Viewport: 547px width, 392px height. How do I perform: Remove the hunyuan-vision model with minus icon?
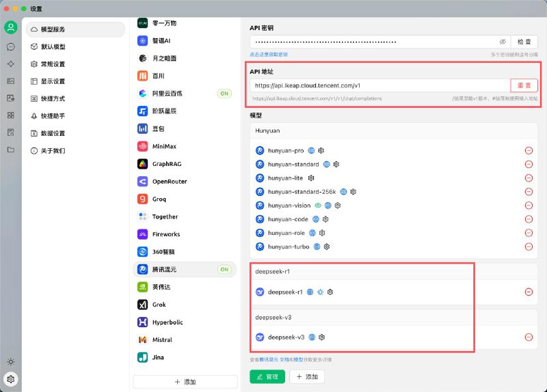coord(529,206)
